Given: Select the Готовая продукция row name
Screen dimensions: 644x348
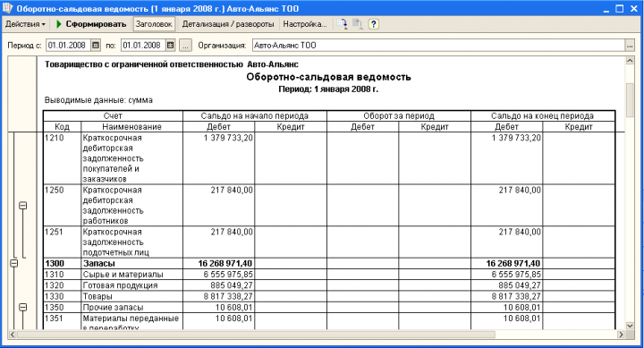Looking at the screenshot, I should click(x=131, y=285).
